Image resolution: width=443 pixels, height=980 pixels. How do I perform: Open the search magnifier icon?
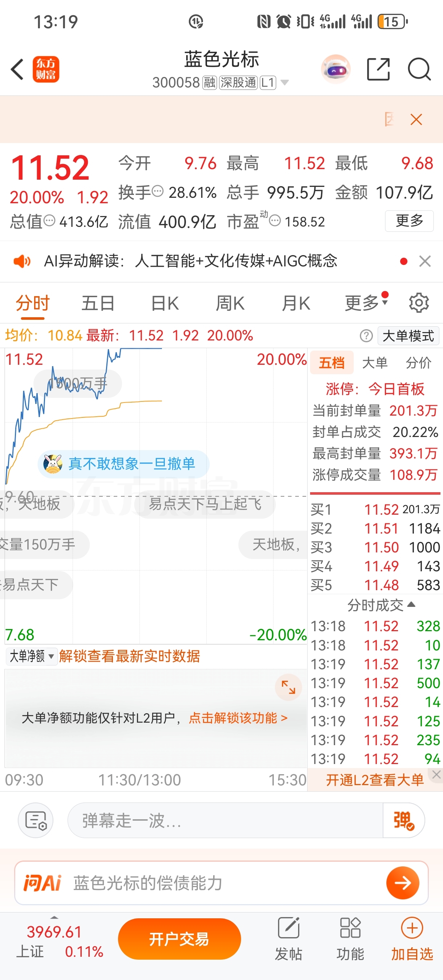[x=419, y=69]
